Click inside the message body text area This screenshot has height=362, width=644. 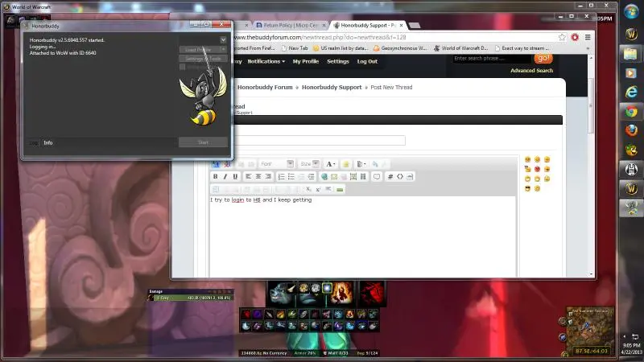(363, 238)
